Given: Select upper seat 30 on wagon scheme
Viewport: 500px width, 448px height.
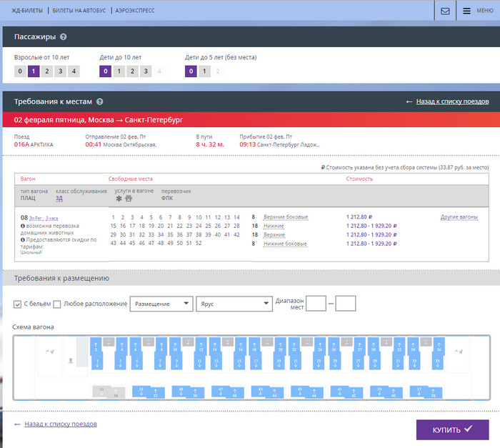Looking at the screenshot, I should (374, 347).
